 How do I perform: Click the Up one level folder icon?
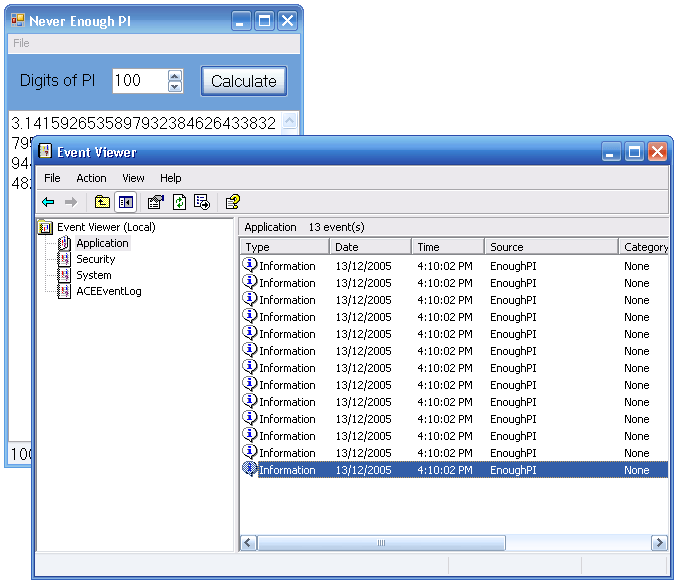click(102, 202)
